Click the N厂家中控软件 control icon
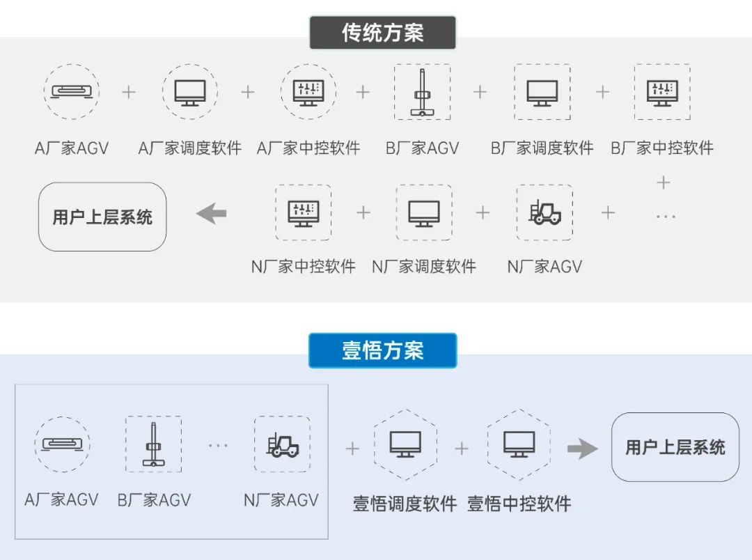 303,212
